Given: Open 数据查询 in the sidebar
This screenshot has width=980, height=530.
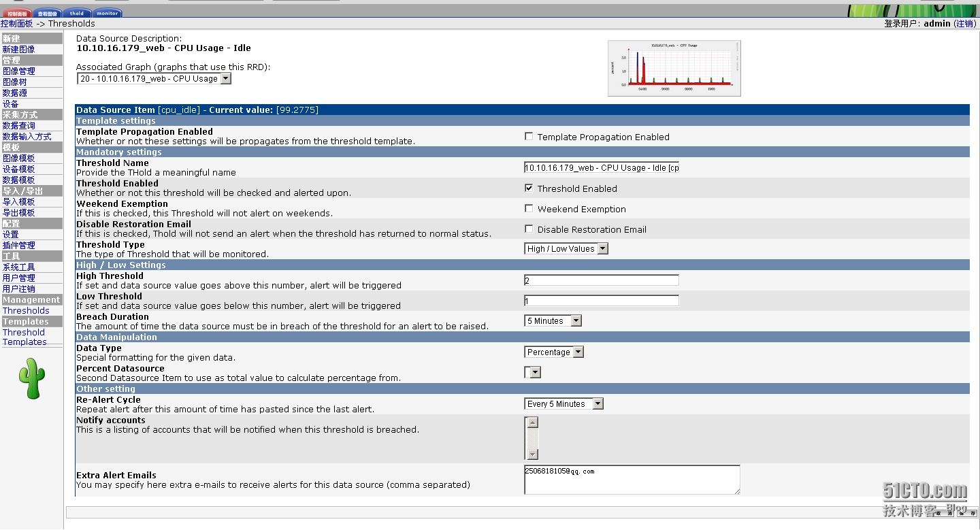Looking at the screenshot, I should pos(18,125).
